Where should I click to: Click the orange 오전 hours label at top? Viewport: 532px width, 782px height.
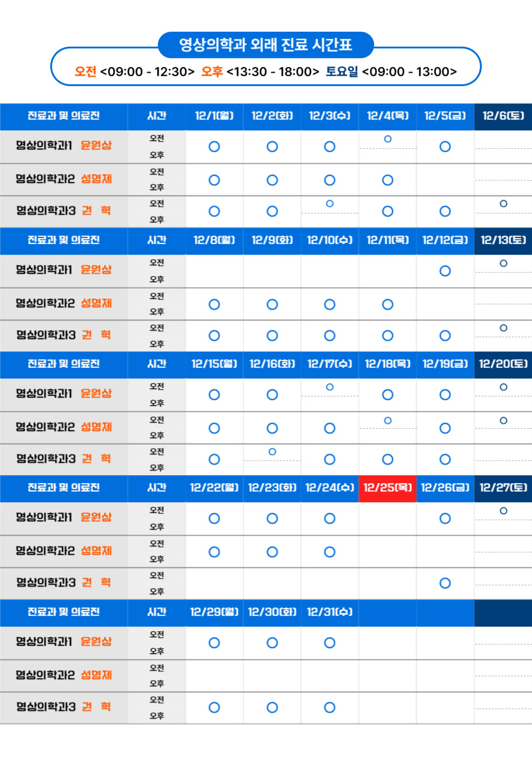(x=85, y=72)
